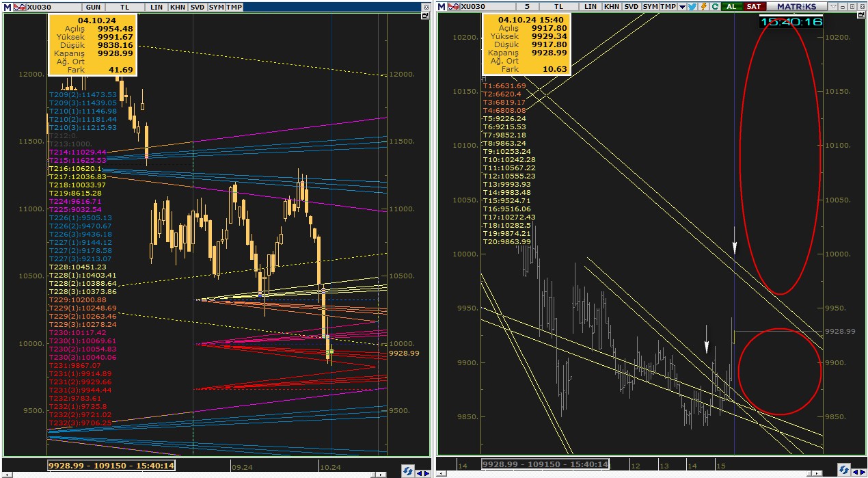The height and width of the screenshot is (478, 868).
Task: Select trend label T209(2):11473.53 in left chart
Action: click(83, 94)
